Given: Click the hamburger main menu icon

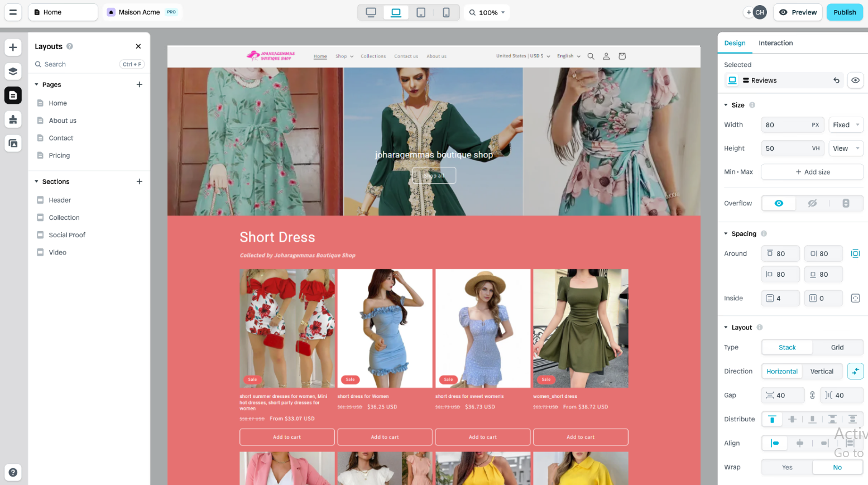Looking at the screenshot, I should click(13, 12).
